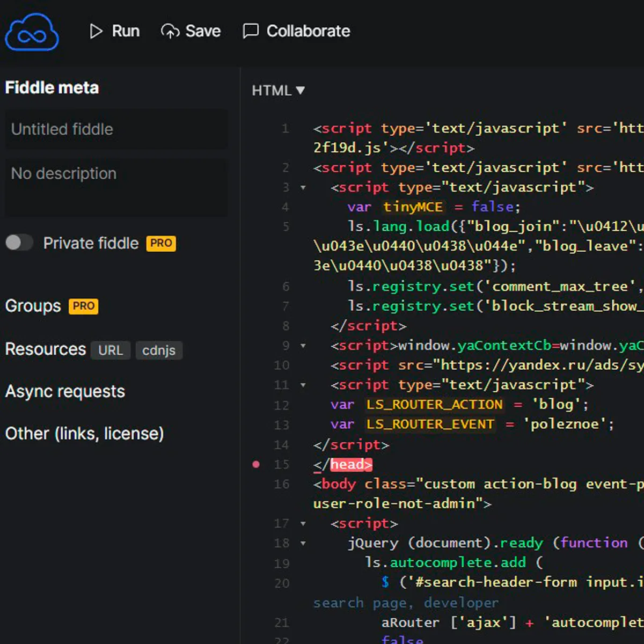This screenshot has height=644, width=644.
Task: Click aRouter ['ajax'] on line 21
Action: [x=449, y=623]
